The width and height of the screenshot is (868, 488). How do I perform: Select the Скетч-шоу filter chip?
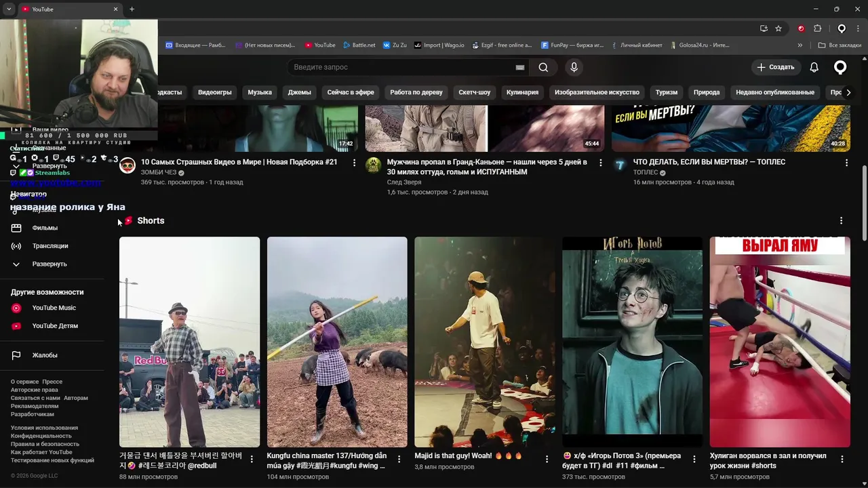(475, 92)
